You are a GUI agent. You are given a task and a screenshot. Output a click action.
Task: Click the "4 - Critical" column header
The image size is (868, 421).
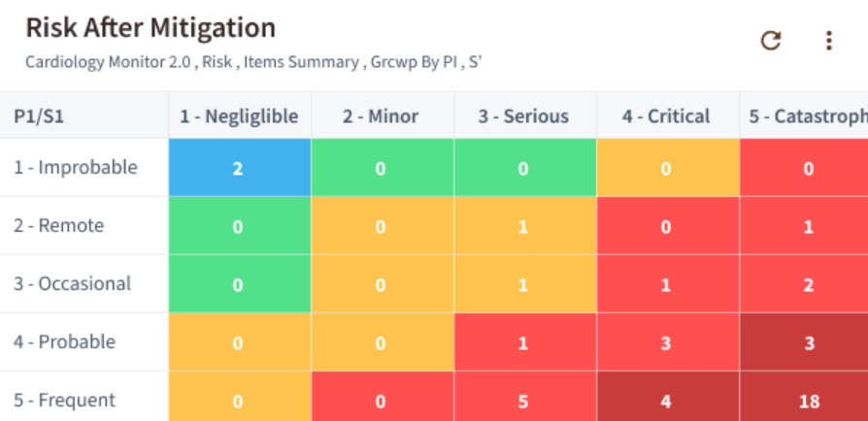click(667, 116)
